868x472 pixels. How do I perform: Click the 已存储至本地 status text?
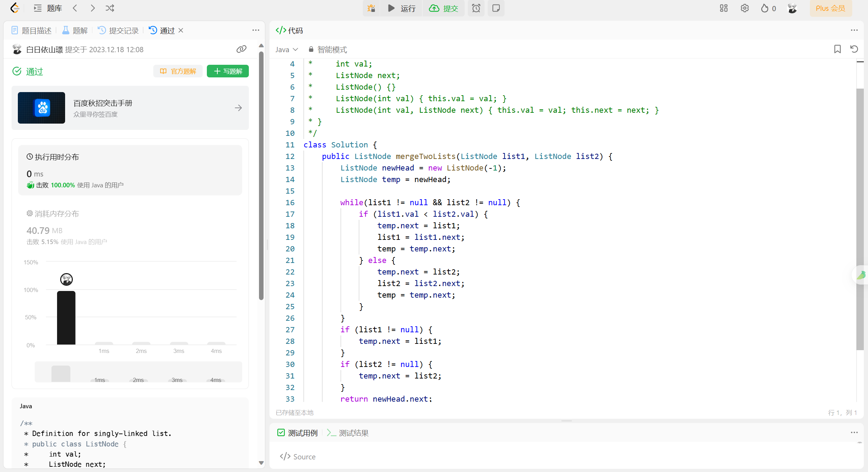(295, 412)
